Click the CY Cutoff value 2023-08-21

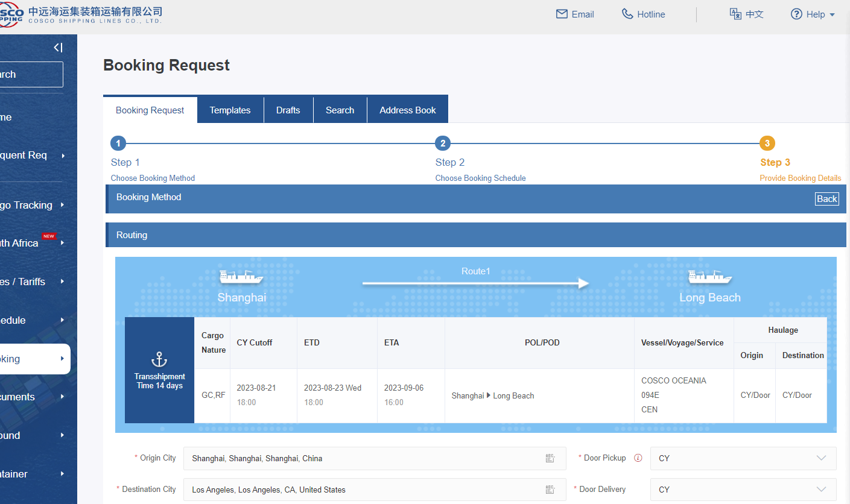point(256,388)
